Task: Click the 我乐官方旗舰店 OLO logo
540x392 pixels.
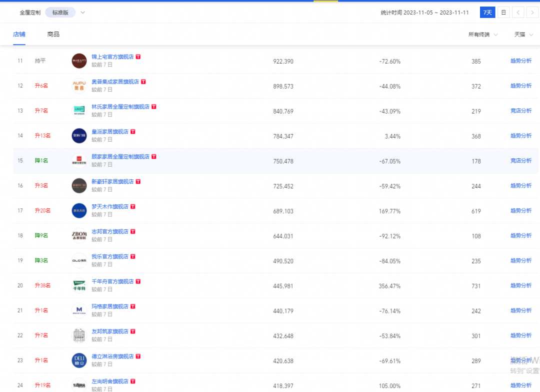Action: click(x=79, y=261)
